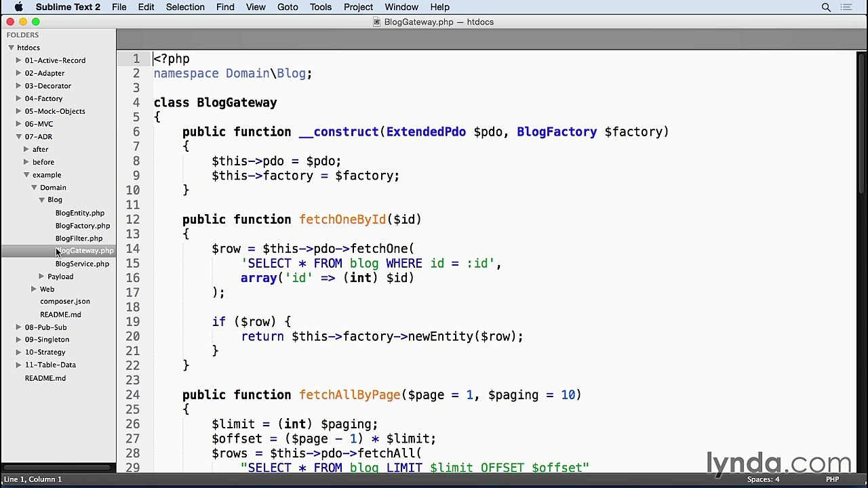Open the Sublime Text 2 application menu
The height and width of the screenshot is (488, 868).
click(68, 7)
